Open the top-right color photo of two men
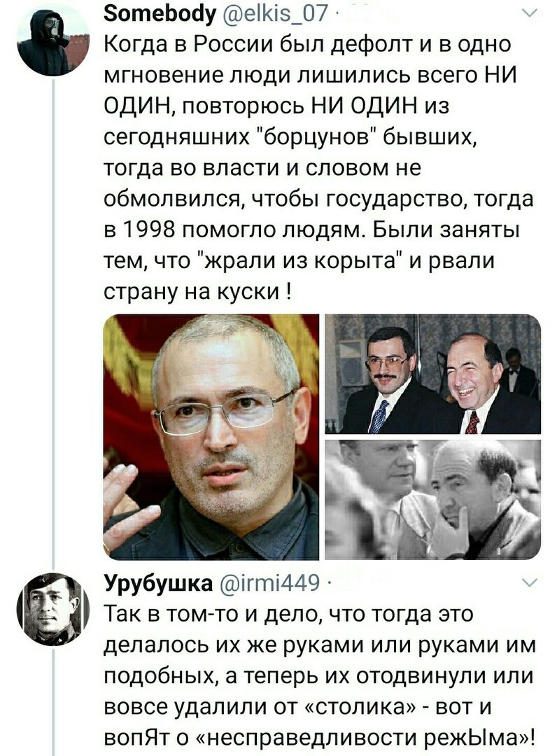This screenshot has height=756, width=557. (x=432, y=374)
